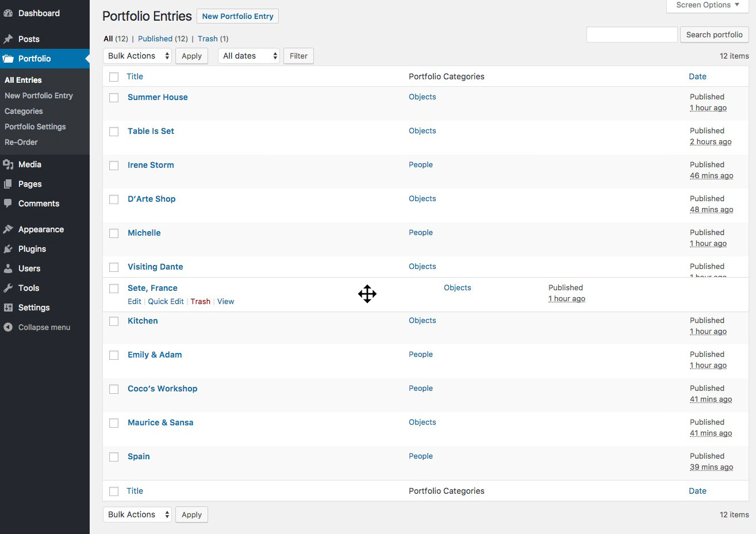Viewport: 756px width, 534px height.
Task: Open Portfolio Settings submenu item
Action: click(x=35, y=126)
